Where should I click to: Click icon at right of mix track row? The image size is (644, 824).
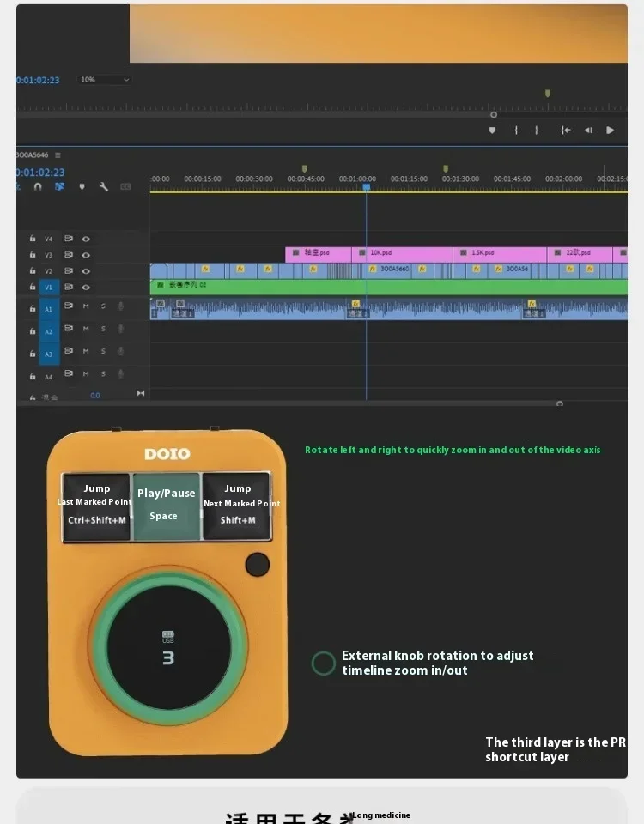(x=140, y=393)
